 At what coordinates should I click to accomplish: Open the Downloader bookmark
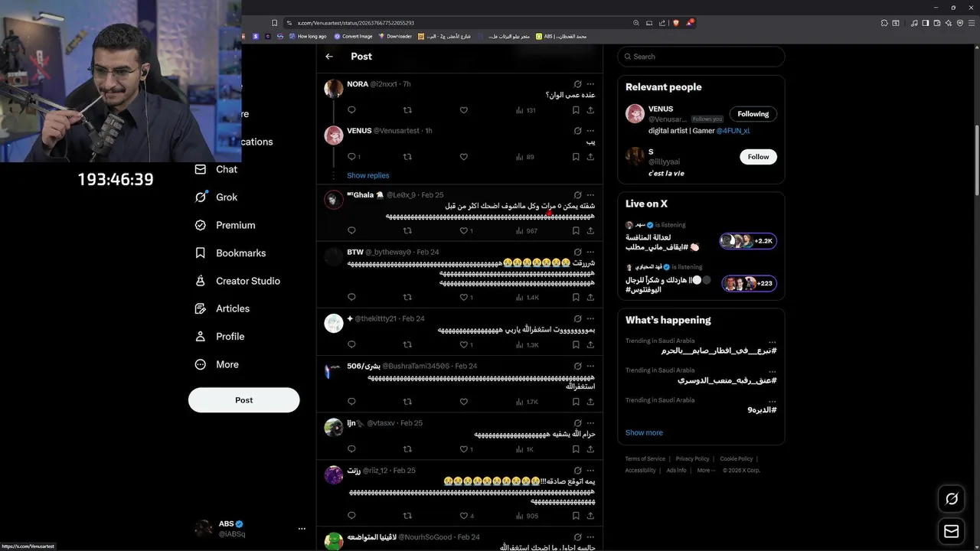[x=395, y=36]
